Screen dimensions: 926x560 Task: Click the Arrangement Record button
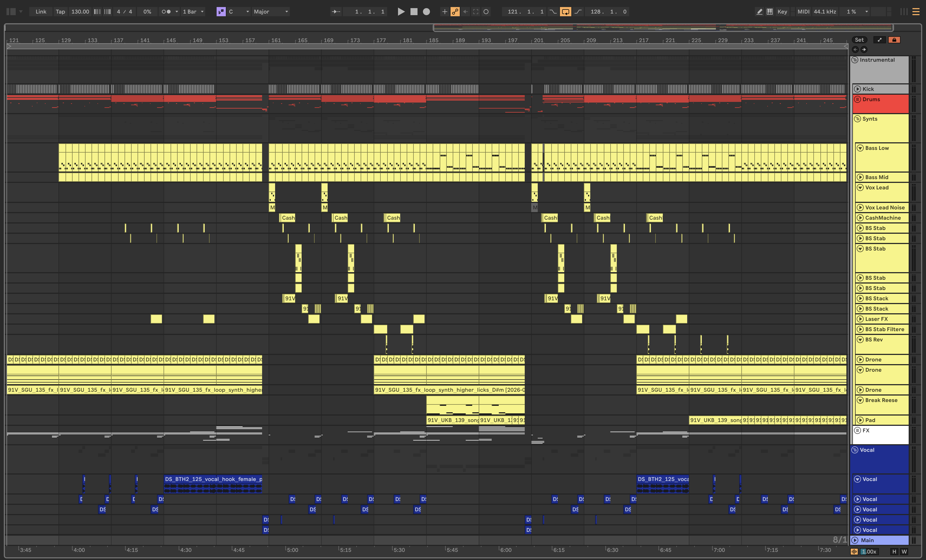[426, 12]
